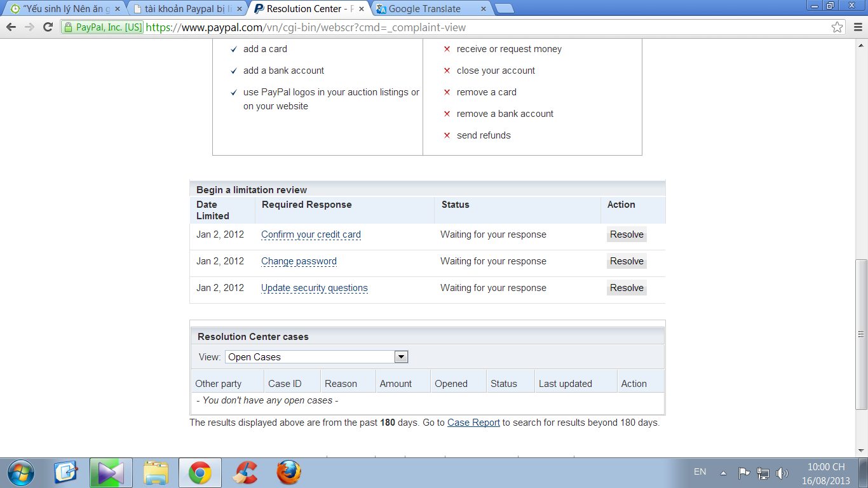The width and height of the screenshot is (868, 488).
Task: Open the purple bow-tie icon on green taskbar app
Action: click(x=111, y=473)
